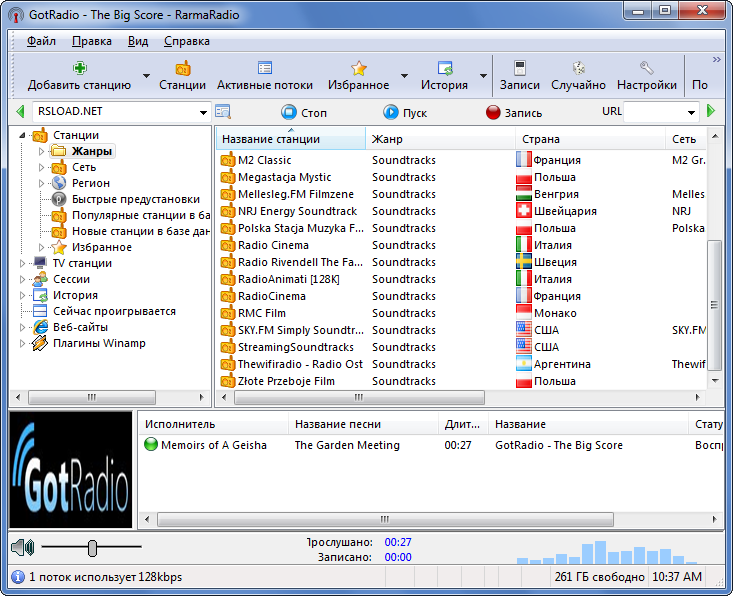The width and height of the screenshot is (733, 596).
Task: Open dropdown arrow next to История
Action: (483, 76)
